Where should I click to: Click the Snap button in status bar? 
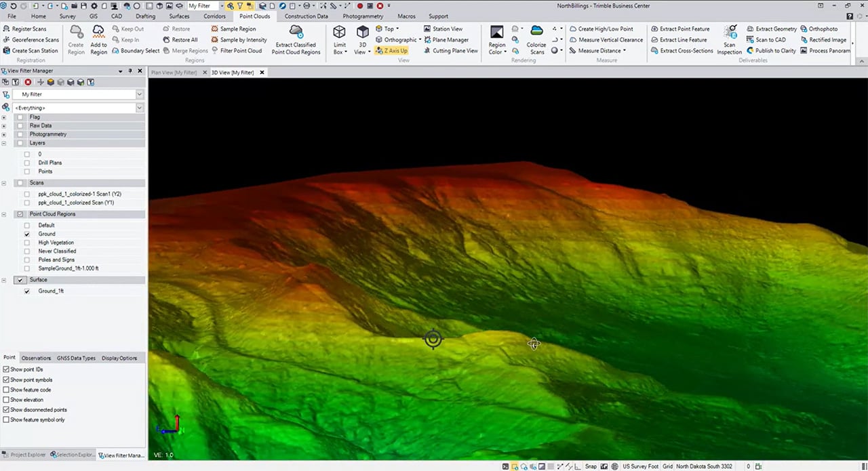[x=591, y=466]
